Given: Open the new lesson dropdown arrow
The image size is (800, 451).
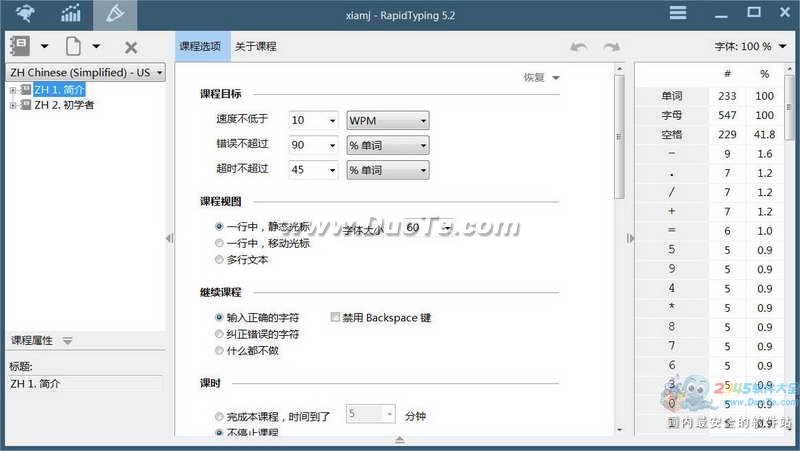Looking at the screenshot, I should click(x=96, y=46).
